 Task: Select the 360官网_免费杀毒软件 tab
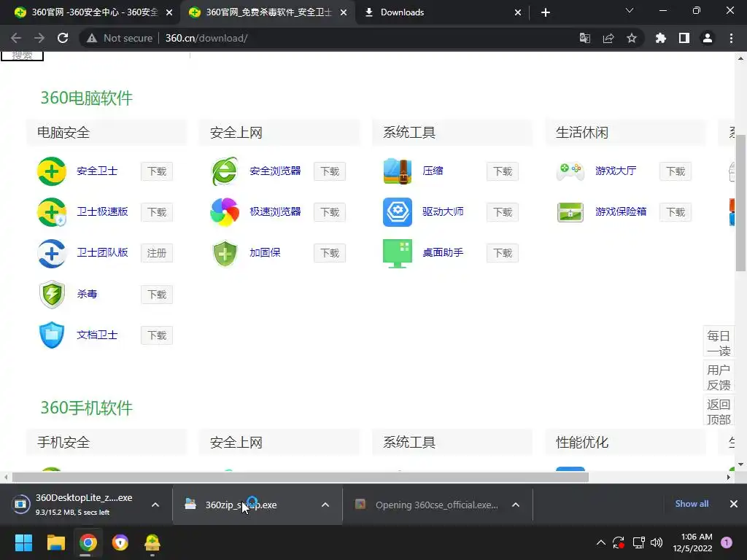pyautogui.click(x=268, y=12)
